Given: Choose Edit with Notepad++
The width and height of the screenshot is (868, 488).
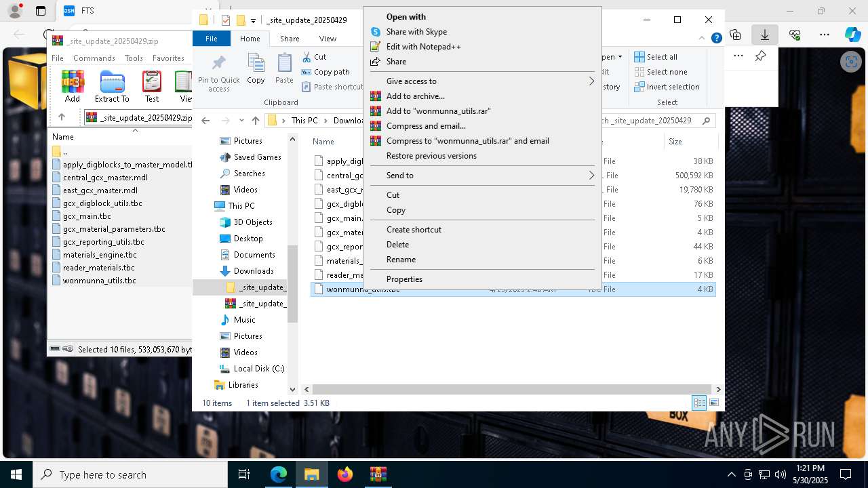Looking at the screenshot, I should click(x=482, y=47).
